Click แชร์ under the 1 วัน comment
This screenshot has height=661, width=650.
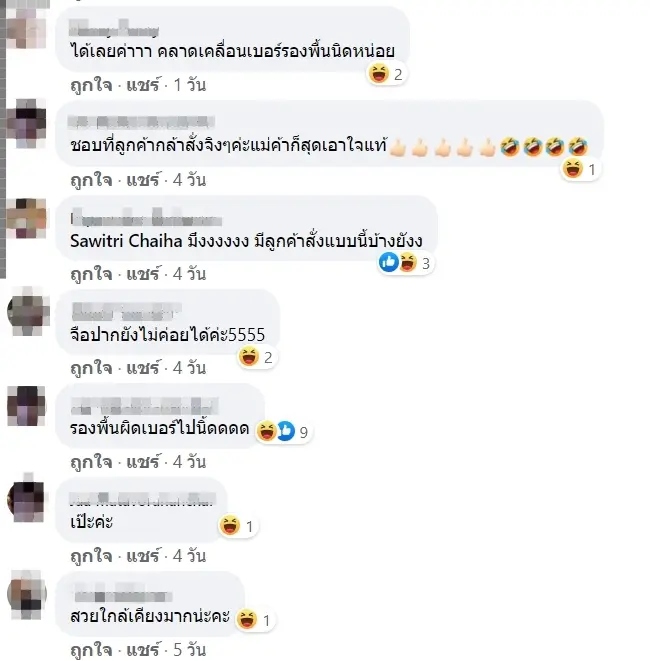pyautogui.click(x=143, y=86)
